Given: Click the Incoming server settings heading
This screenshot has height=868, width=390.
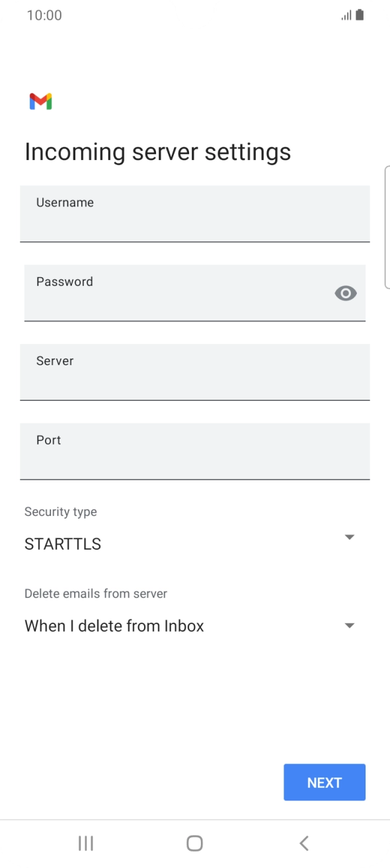Looking at the screenshot, I should coord(157,152).
